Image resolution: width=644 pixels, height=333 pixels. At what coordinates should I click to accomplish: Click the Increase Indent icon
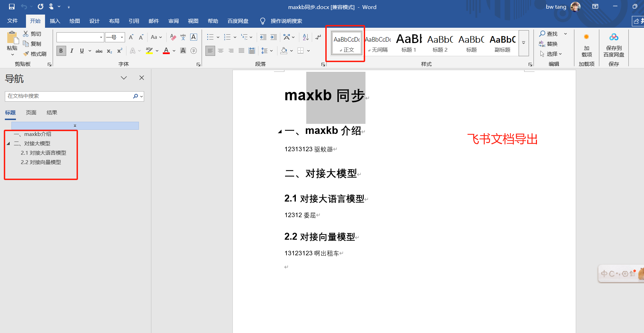point(274,37)
